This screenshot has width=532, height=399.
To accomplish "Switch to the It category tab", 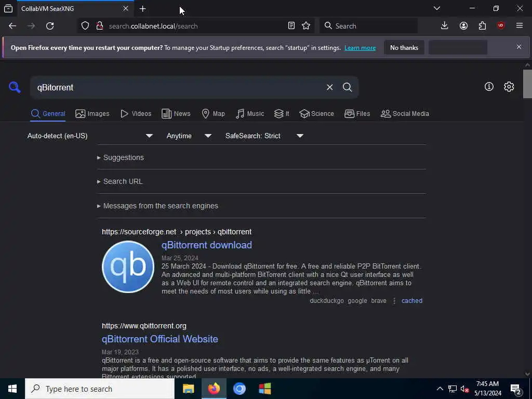I will (x=282, y=114).
